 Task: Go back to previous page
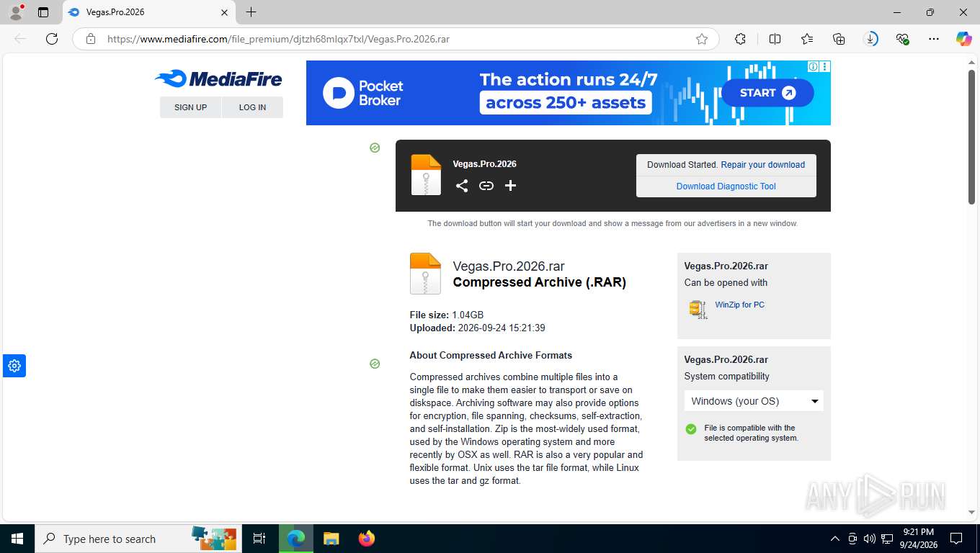pos(20,39)
